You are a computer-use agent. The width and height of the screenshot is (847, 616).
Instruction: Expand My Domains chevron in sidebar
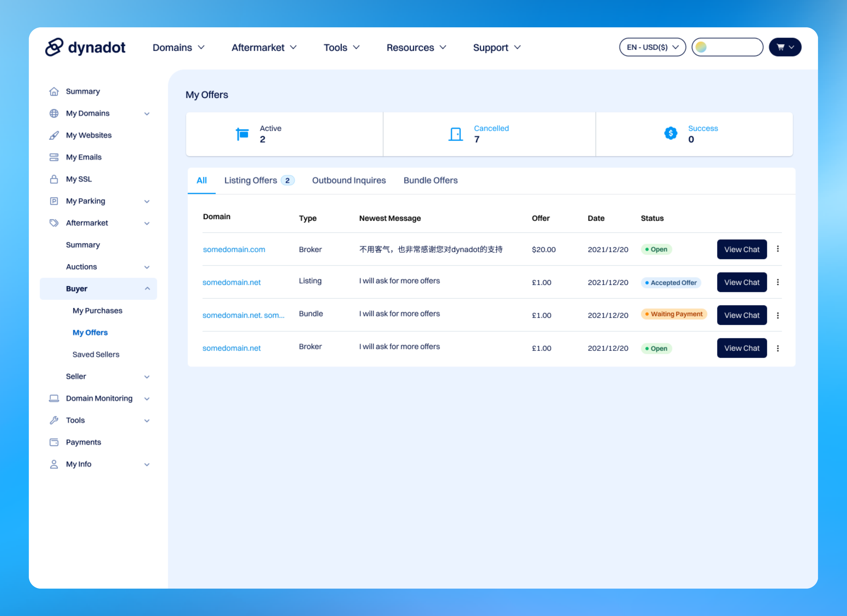[x=147, y=114]
